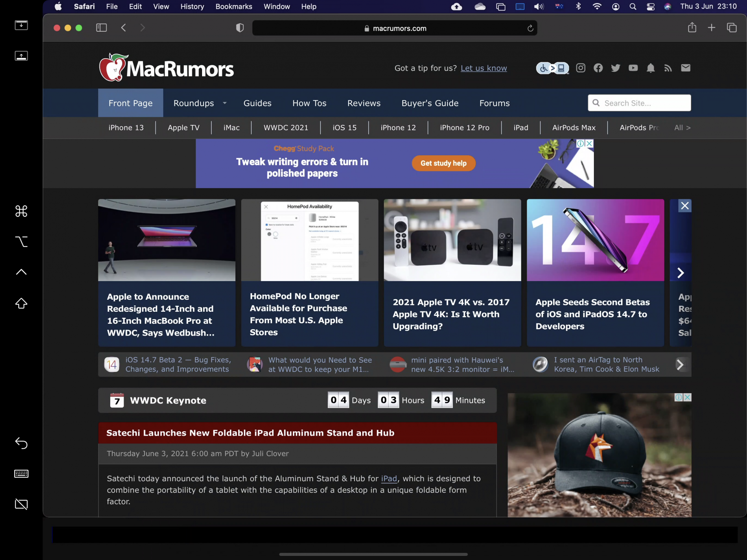This screenshot has width=747, height=560.
Task: Open MacRumors Instagram icon
Action: click(x=580, y=68)
